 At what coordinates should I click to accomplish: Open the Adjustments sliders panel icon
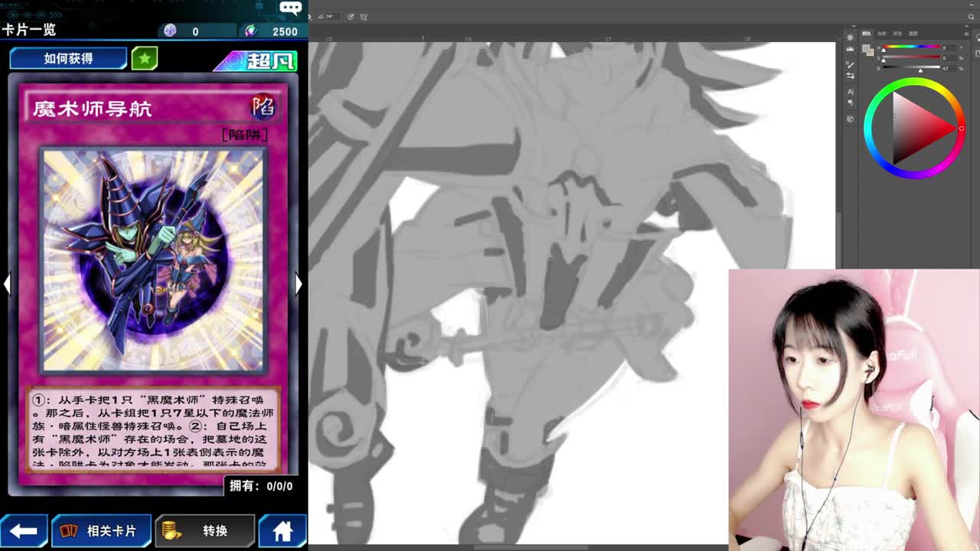coord(850,75)
